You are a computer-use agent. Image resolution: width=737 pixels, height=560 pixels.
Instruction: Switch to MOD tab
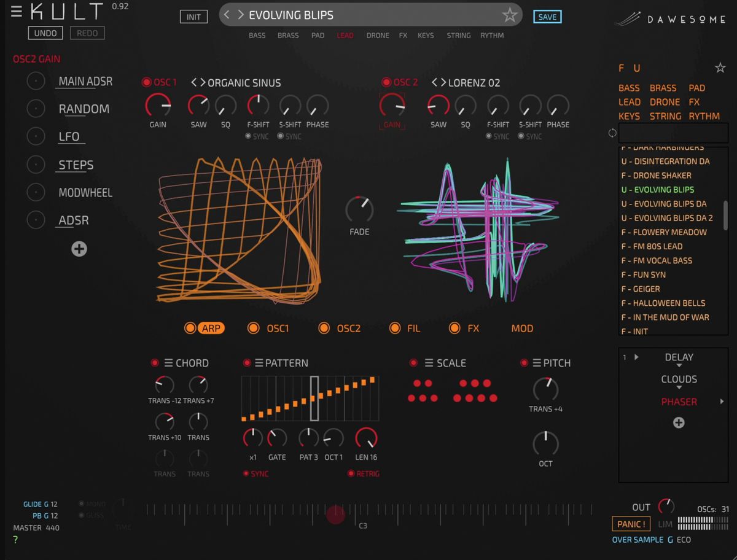pyautogui.click(x=522, y=329)
